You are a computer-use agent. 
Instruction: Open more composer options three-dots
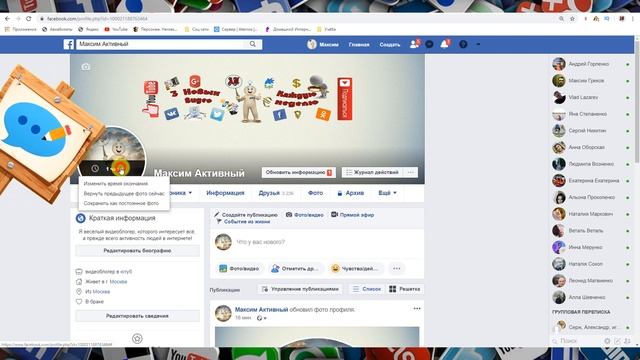point(397,269)
